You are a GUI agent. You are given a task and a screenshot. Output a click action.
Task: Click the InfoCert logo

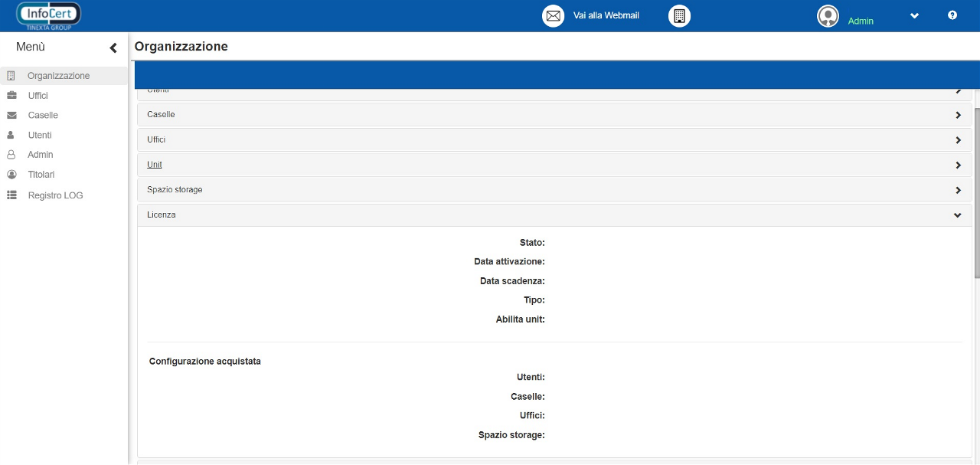coord(48,15)
